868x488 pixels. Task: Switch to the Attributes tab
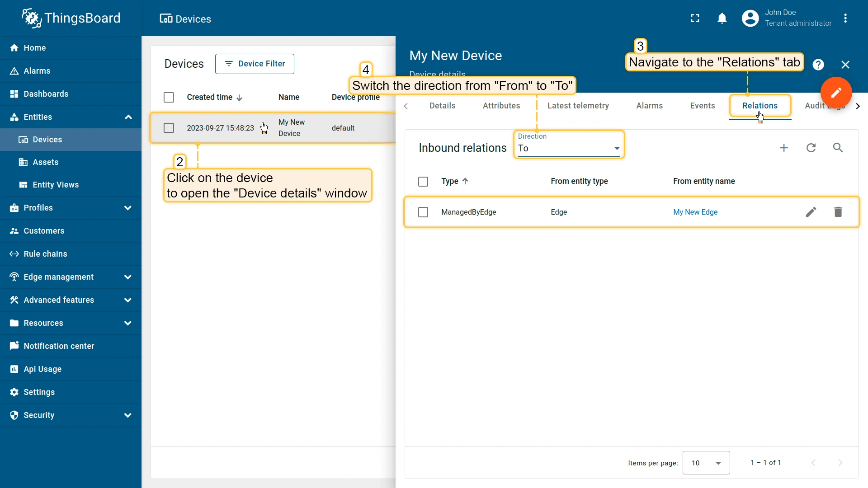501,106
